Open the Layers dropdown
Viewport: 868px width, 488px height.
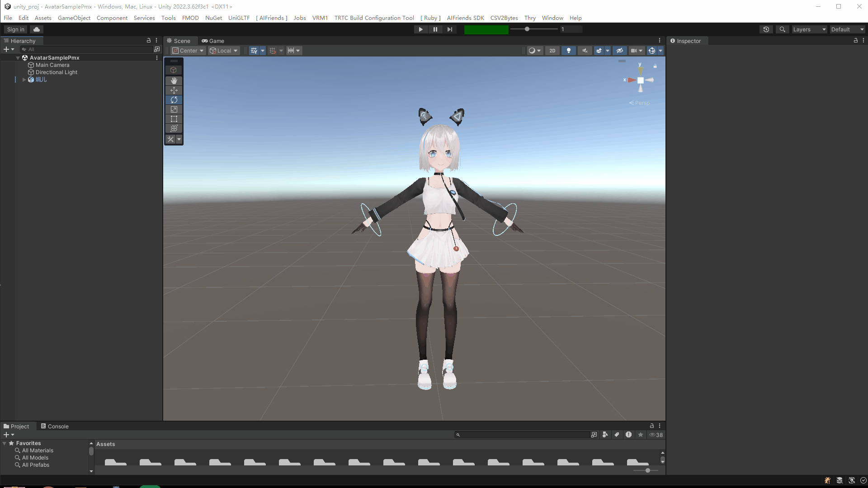coord(809,29)
